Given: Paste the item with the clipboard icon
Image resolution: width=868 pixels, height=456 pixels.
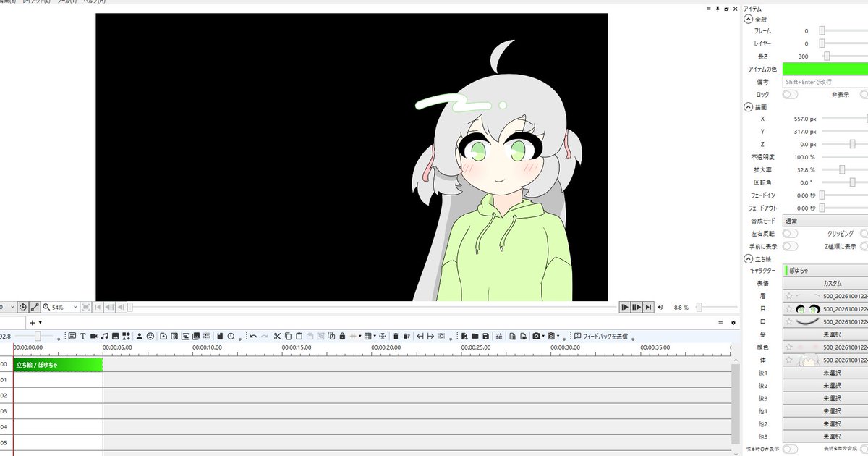Looking at the screenshot, I should coord(299,336).
